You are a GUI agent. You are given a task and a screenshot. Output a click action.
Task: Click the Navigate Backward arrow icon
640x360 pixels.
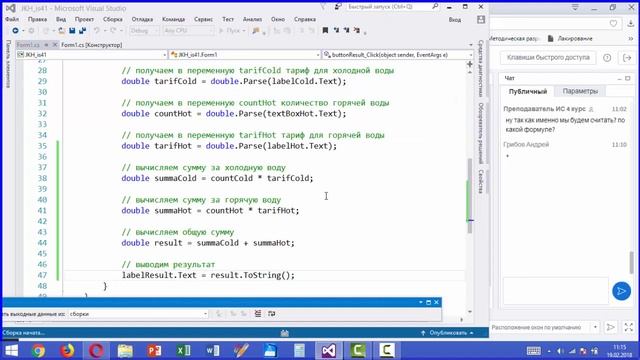[x=16, y=31]
